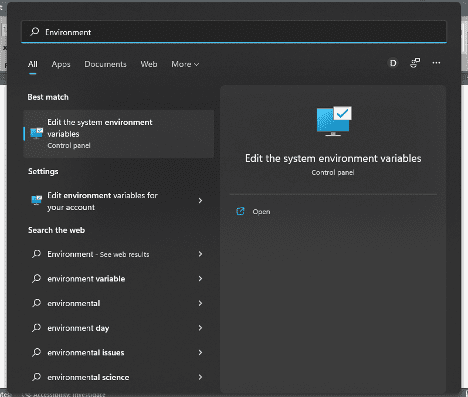The height and width of the screenshot is (397, 468).
Task: Switch to the Apps tab
Action: tap(61, 64)
